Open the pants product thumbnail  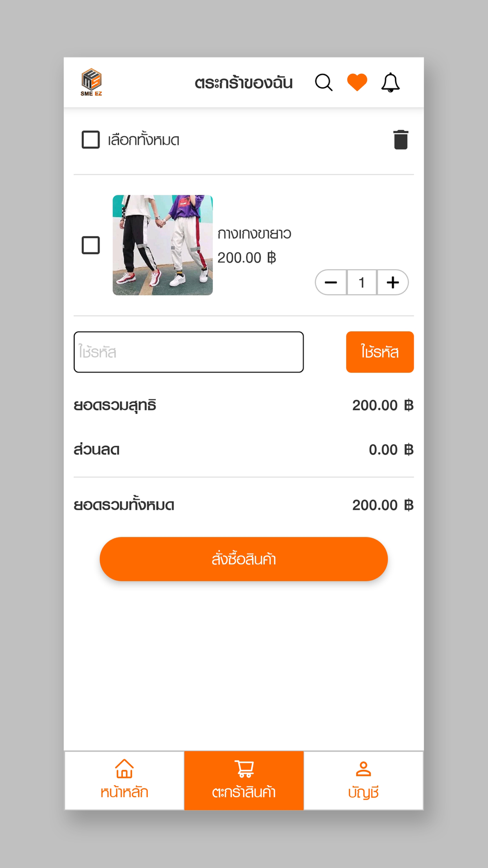163,245
